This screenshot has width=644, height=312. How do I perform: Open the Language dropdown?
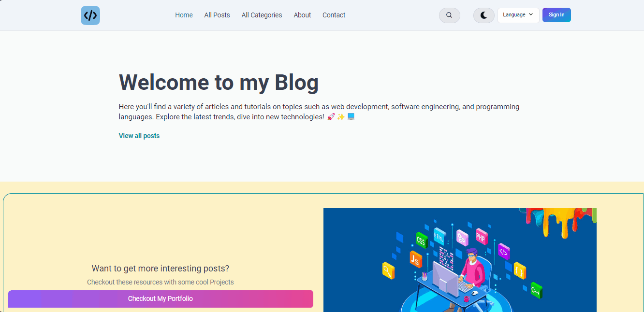click(x=518, y=15)
